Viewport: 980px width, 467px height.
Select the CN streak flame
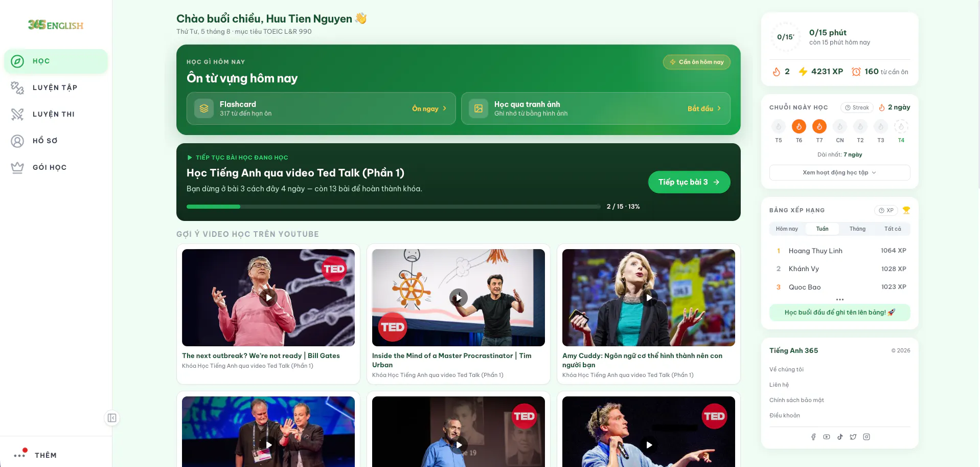[840, 126]
